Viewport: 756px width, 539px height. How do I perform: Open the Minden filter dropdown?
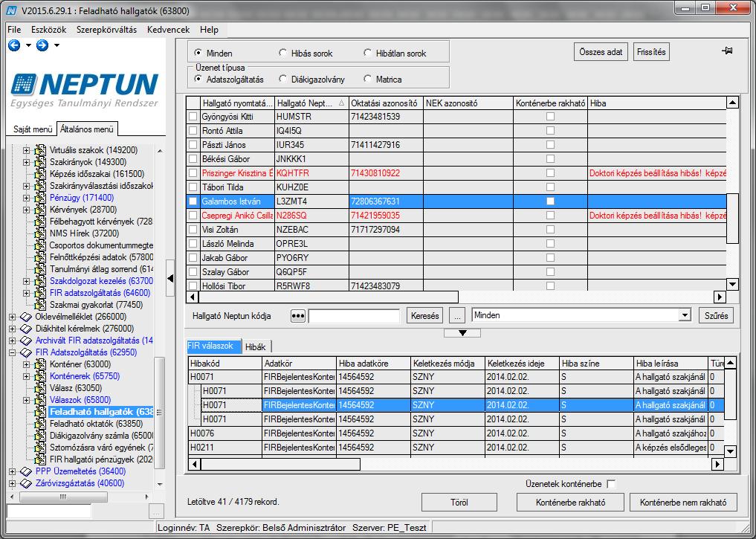(x=685, y=315)
